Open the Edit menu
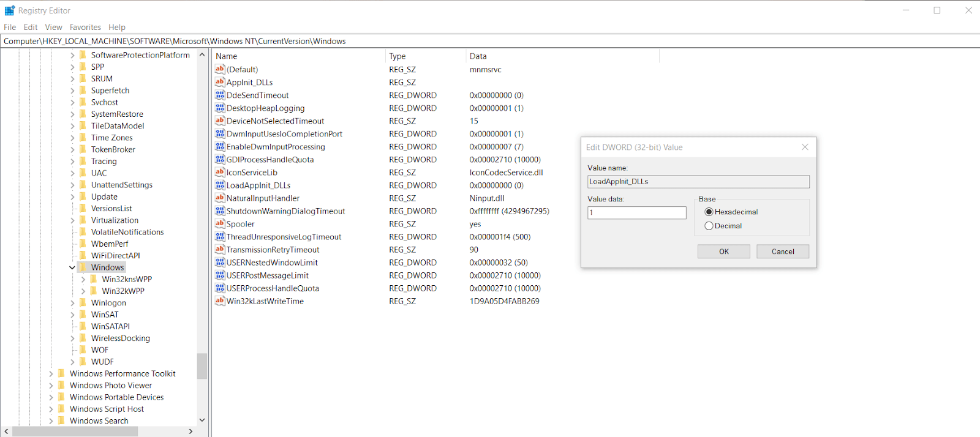The height and width of the screenshot is (437, 980). (31, 27)
